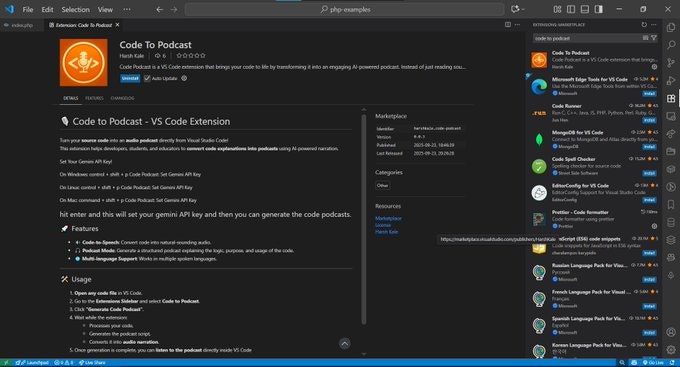Click the Live Share status bar item
680x367 pixels.
tap(92, 363)
